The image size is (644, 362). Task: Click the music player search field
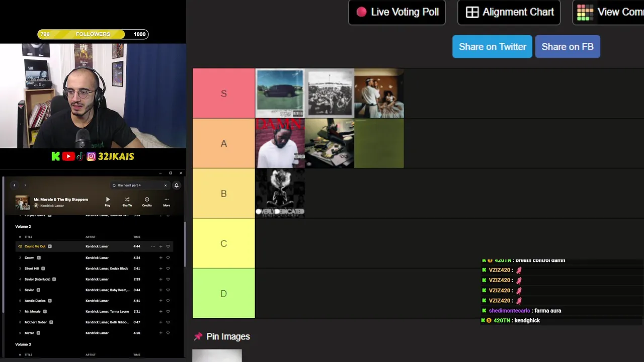pyautogui.click(x=139, y=186)
